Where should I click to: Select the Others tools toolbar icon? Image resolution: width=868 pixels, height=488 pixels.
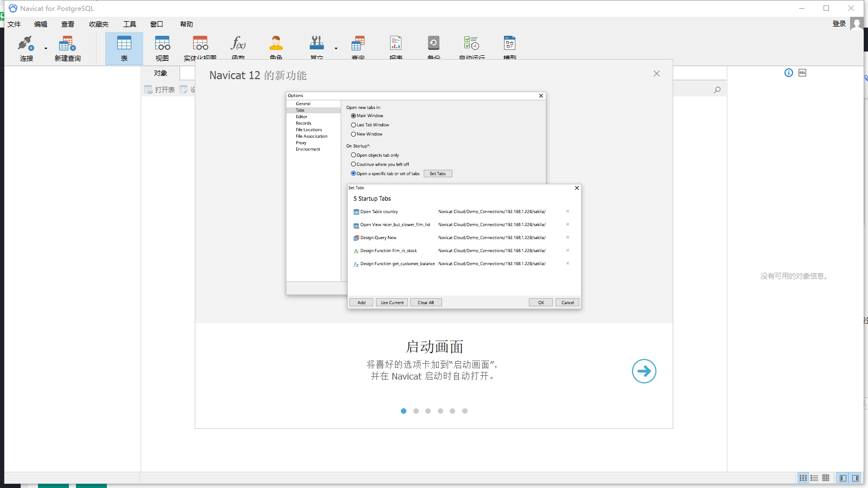pyautogui.click(x=317, y=47)
